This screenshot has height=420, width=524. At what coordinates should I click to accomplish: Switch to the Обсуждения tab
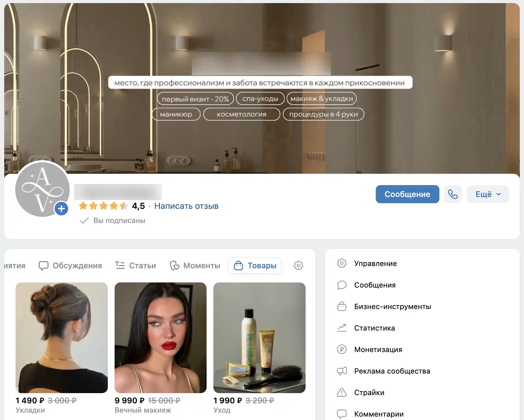(x=70, y=265)
